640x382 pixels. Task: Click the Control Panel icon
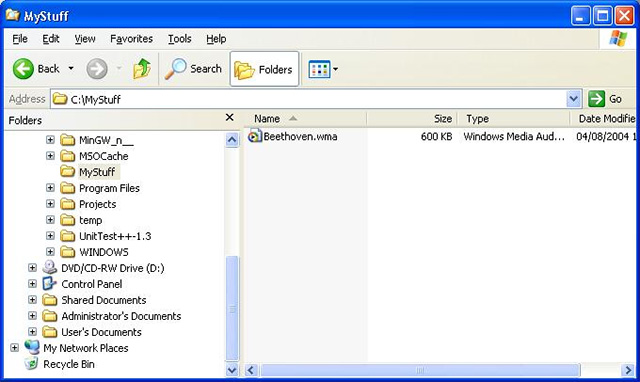click(50, 284)
